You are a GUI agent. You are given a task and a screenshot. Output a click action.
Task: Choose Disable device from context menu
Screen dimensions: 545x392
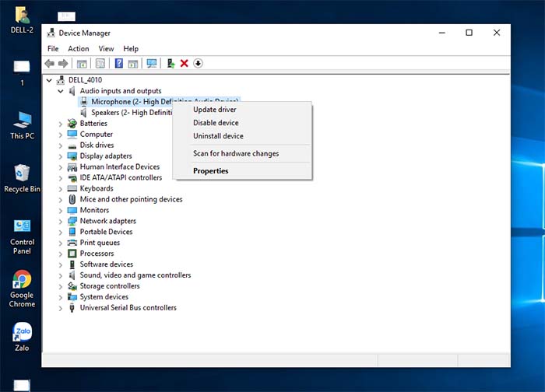pos(216,123)
